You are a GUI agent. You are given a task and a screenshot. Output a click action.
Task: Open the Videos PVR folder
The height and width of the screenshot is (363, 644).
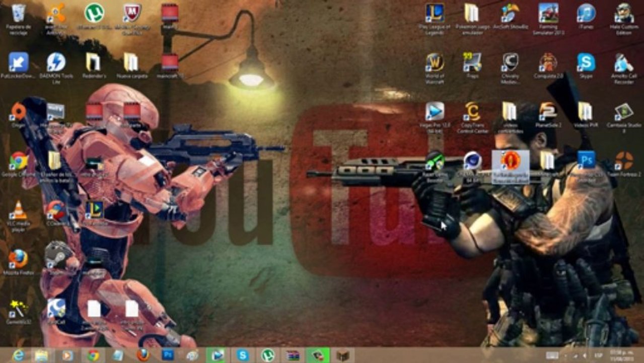(x=586, y=114)
